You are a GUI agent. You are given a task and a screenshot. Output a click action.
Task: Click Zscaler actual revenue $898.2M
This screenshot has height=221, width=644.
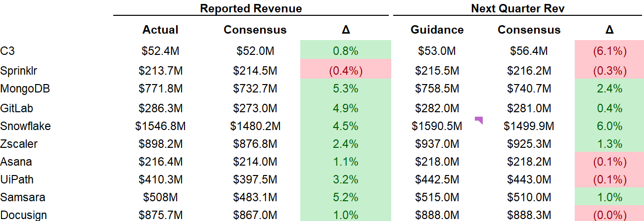pyautogui.click(x=160, y=144)
